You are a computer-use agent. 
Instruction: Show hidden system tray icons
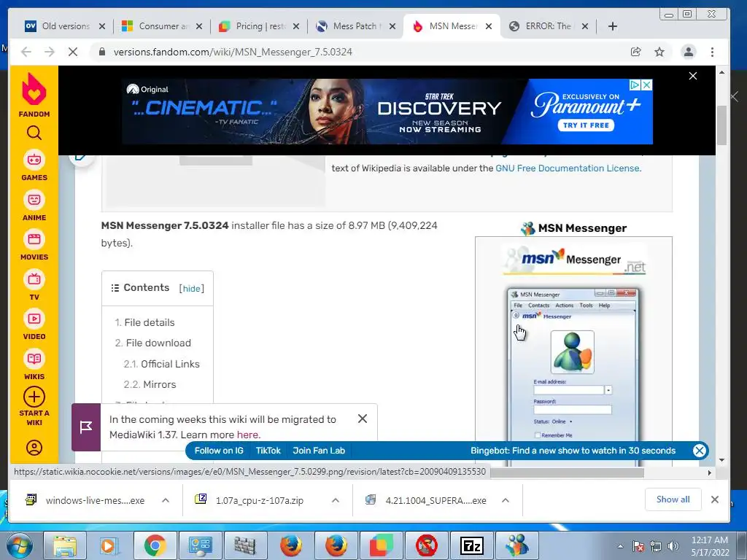pos(620,546)
